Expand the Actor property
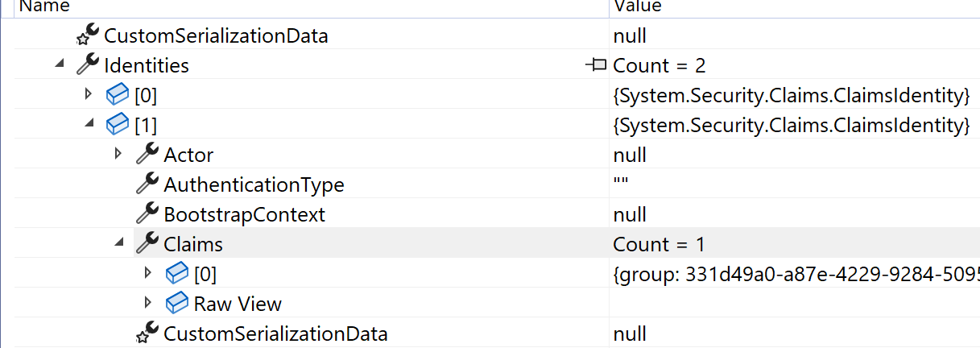Viewport: 980px width, 348px height. 118,153
